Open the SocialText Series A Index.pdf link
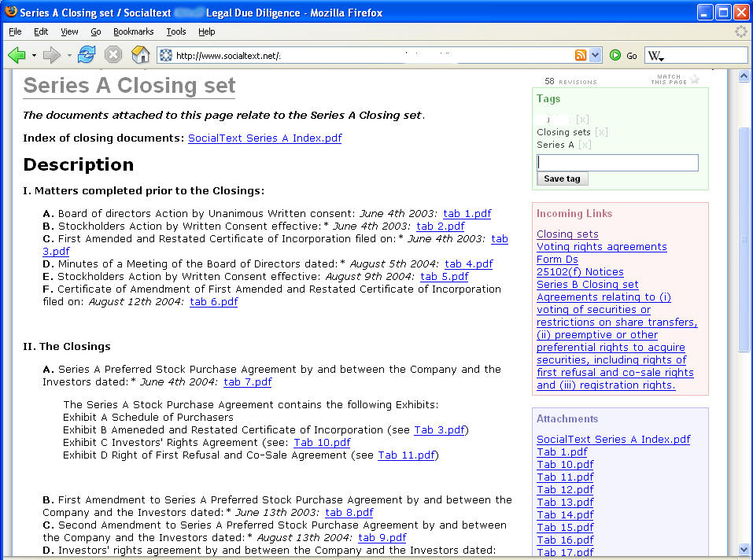 [264, 138]
